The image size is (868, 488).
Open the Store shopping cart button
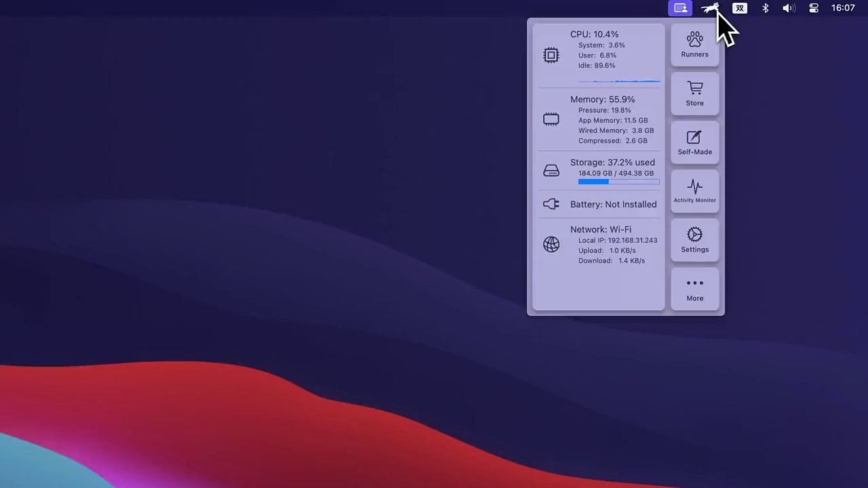694,94
